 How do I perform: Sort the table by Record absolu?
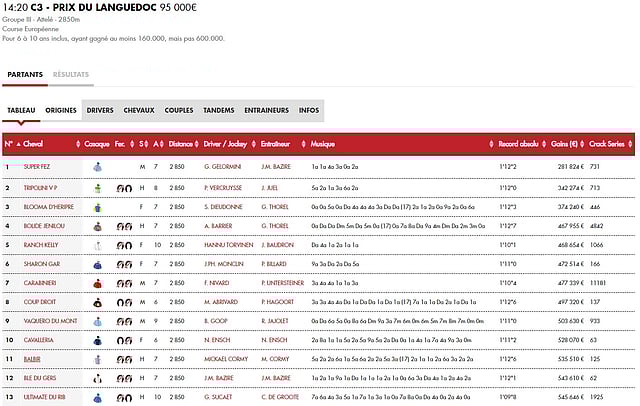point(519,144)
